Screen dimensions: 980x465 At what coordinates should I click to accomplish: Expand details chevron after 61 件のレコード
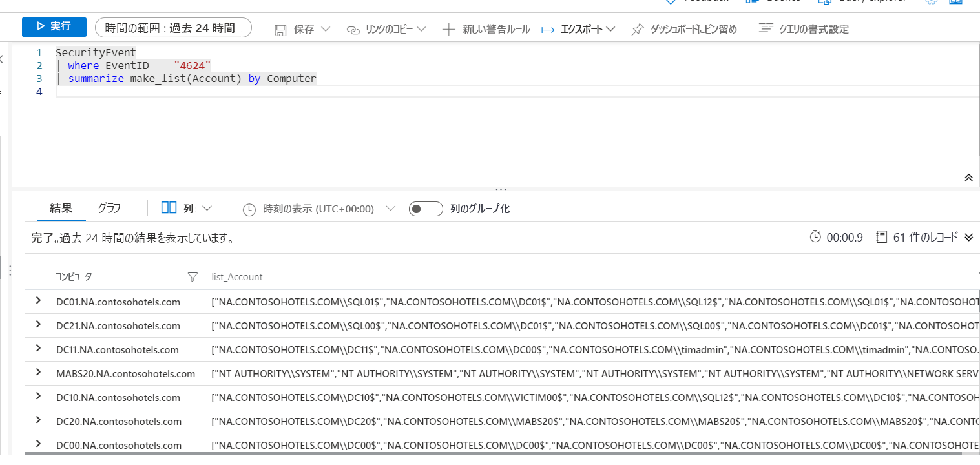click(x=968, y=237)
